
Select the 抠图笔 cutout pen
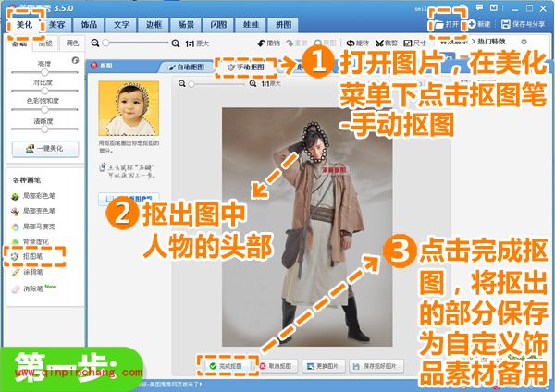[x=28, y=256]
